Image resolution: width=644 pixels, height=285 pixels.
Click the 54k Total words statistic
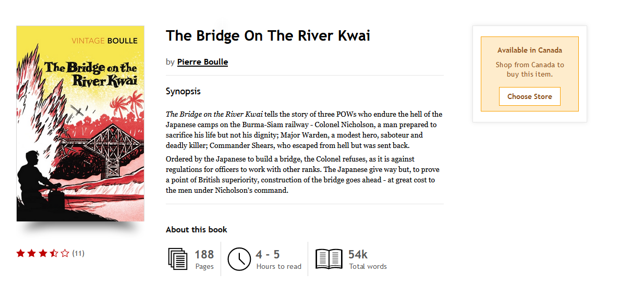pyautogui.click(x=367, y=259)
